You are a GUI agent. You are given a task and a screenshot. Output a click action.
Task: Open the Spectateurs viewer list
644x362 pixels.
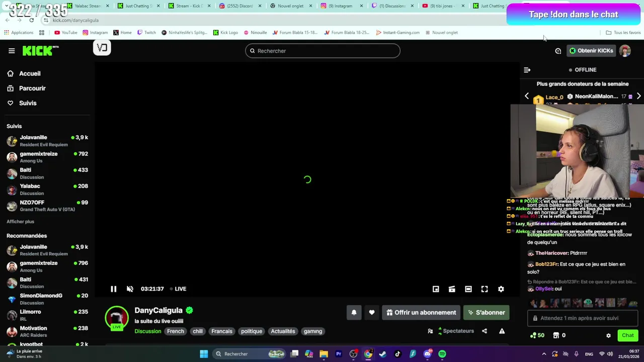tap(456, 331)
